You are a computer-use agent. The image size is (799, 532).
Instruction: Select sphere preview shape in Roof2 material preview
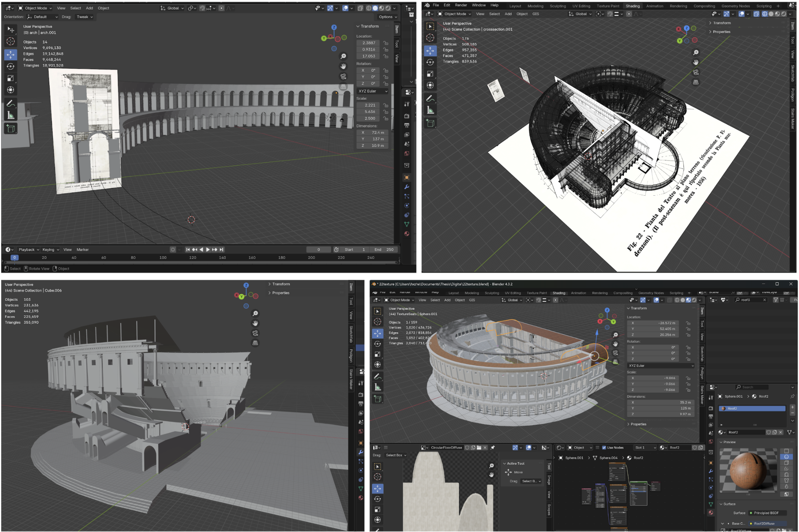click(x=786, y=457)
